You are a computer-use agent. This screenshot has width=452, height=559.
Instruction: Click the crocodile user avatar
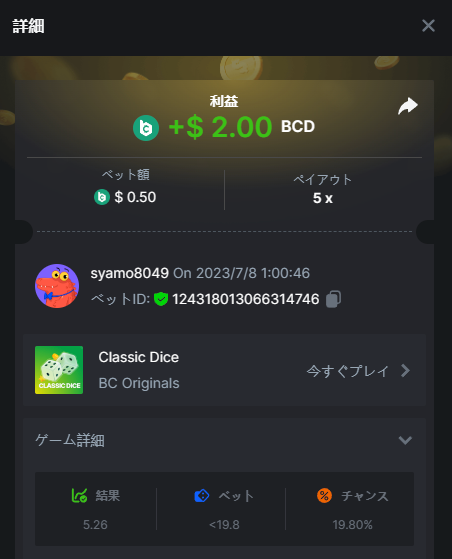click(x=57, y=286)
